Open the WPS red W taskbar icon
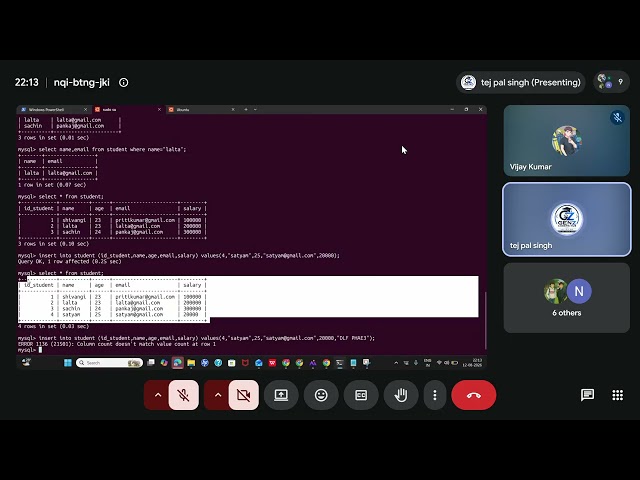 [272, 362]
